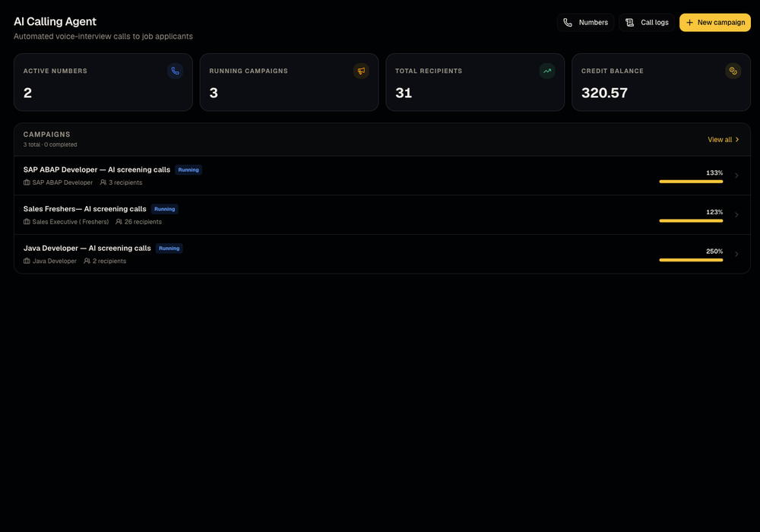Click Running badge on Java Developer campaign

tap(169, 249)
